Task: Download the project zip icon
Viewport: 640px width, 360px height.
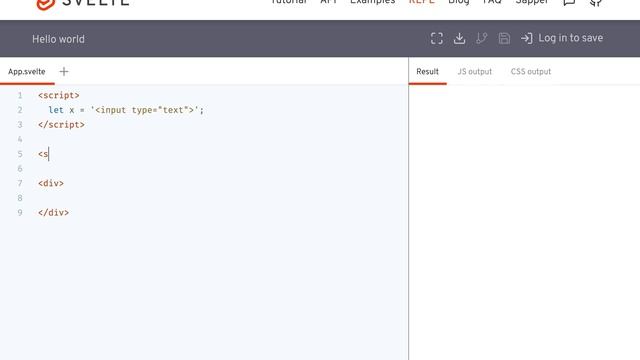Action: coord(459,38)
